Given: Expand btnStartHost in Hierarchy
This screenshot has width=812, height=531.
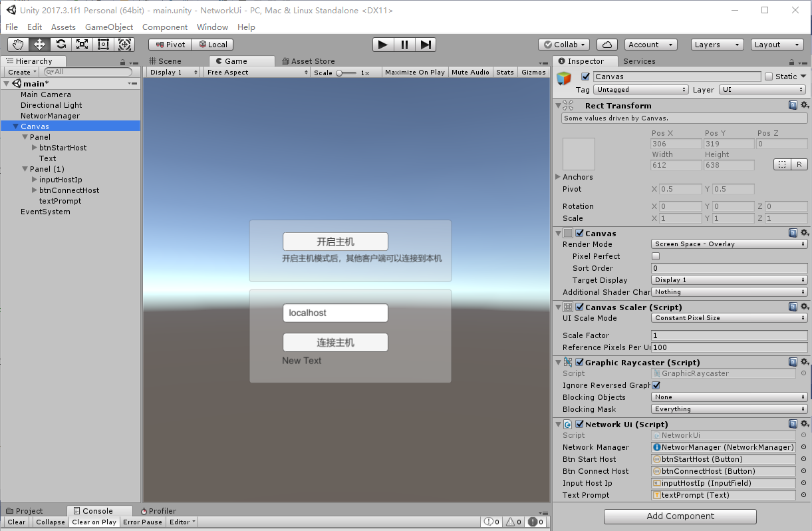Looking at the screenshot, I should pos(35,148).
